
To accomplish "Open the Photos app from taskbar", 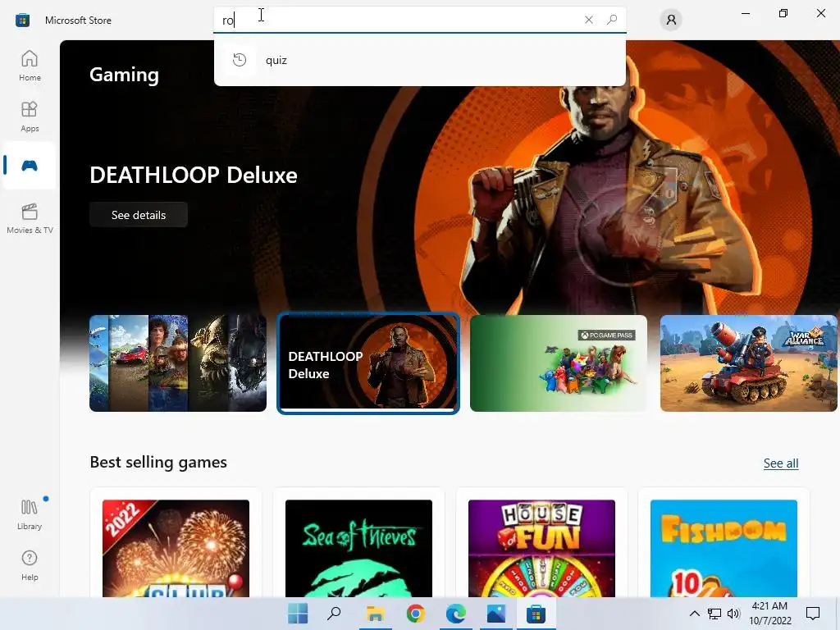I will click(x=496, y=614).
